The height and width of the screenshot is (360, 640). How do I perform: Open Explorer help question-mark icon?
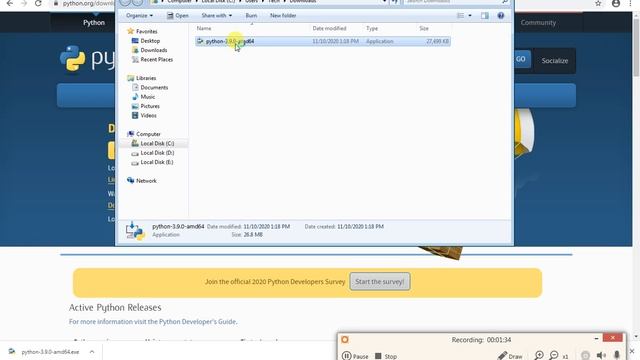[x=501, y=16]
